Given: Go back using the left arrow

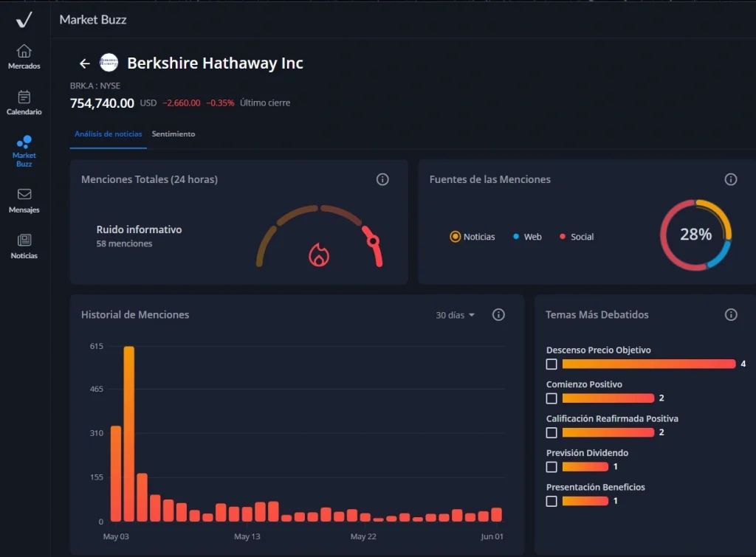Looking at the screenshot, I should point(85,63).
